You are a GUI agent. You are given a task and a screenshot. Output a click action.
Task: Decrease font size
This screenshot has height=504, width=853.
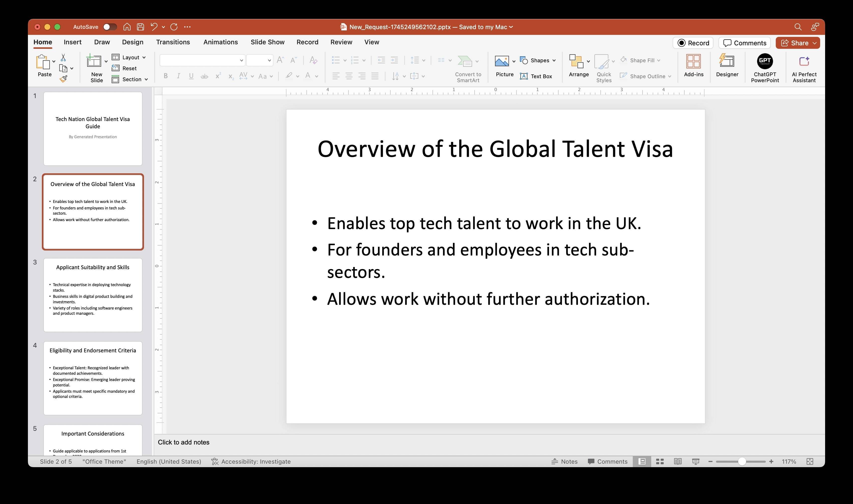[x=293, y=61]
